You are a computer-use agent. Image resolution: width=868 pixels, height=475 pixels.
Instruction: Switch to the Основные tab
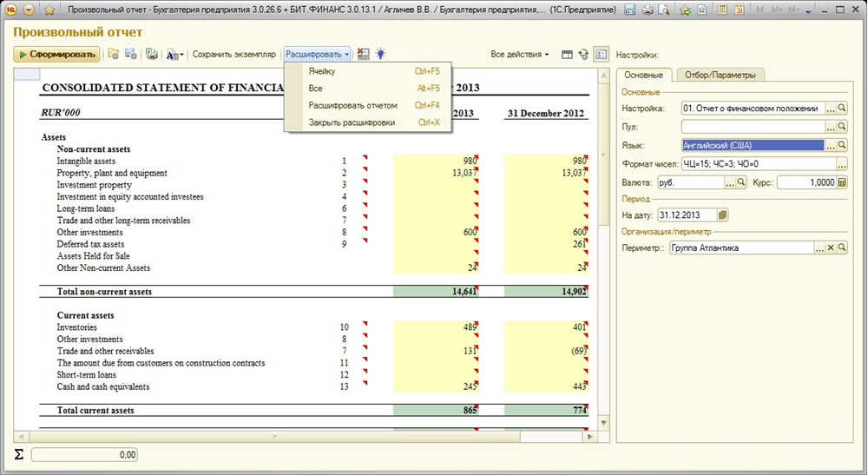[643, 75]
